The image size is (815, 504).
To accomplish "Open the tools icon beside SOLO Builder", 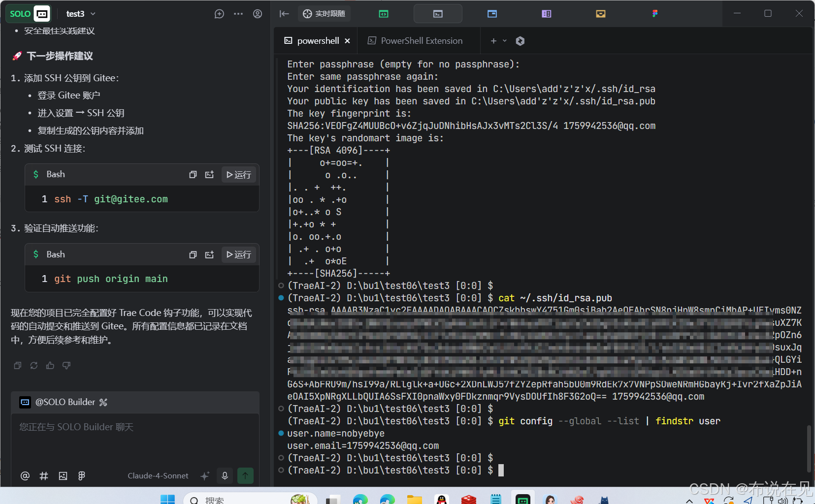I will tap(103, 402).
